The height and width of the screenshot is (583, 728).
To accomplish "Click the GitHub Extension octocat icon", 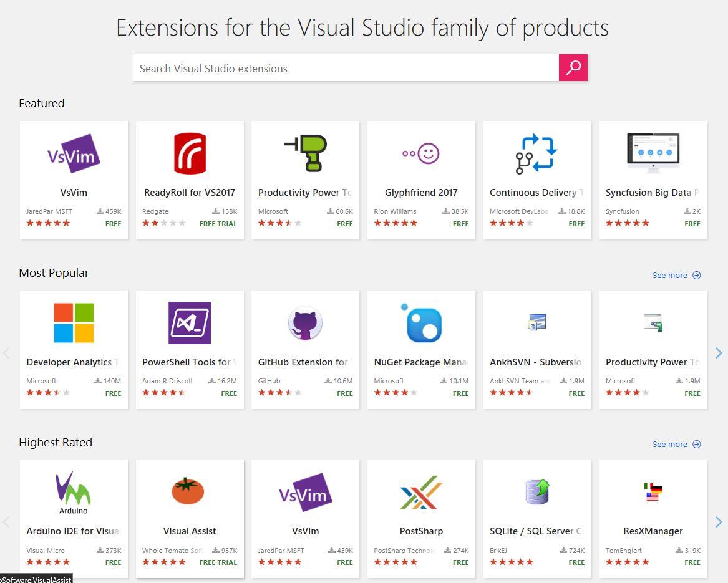I will point(305,322).
